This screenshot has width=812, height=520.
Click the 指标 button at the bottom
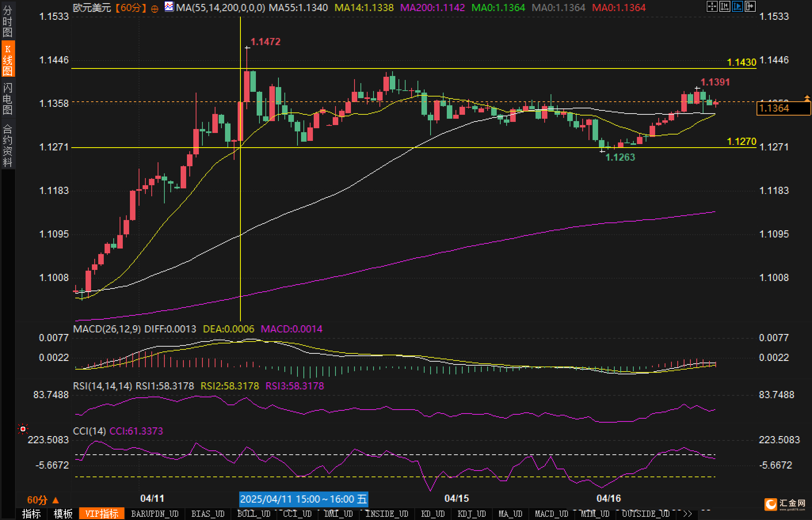tap(32, 514)
